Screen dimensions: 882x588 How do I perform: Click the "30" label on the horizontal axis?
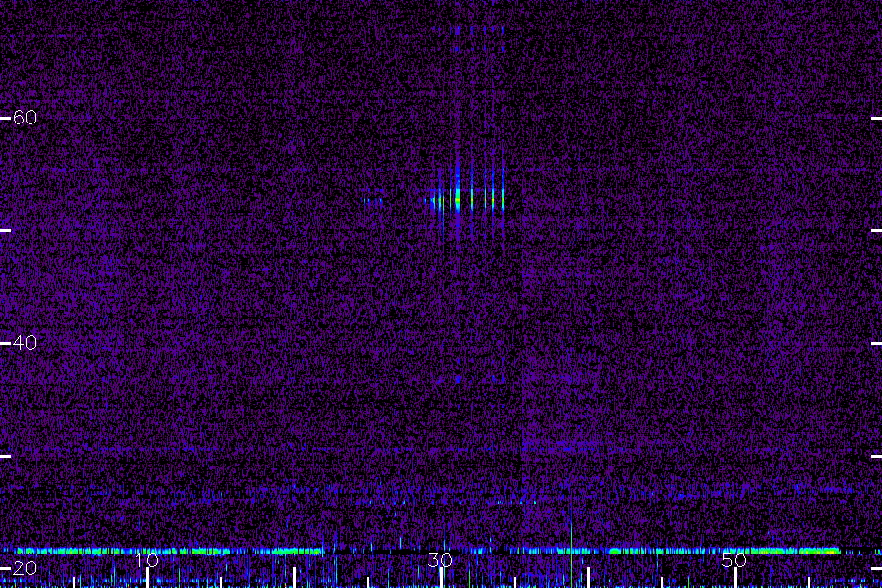click(x=440, y=560)
